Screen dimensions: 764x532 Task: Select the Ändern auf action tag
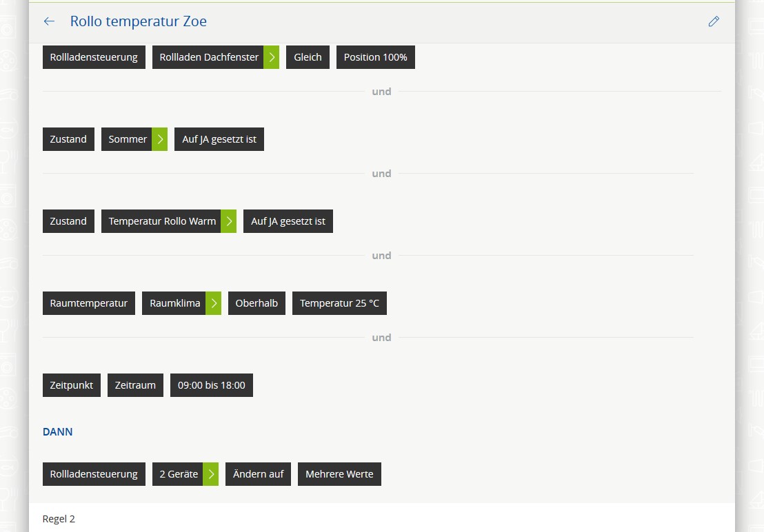(x=259, y=474)
